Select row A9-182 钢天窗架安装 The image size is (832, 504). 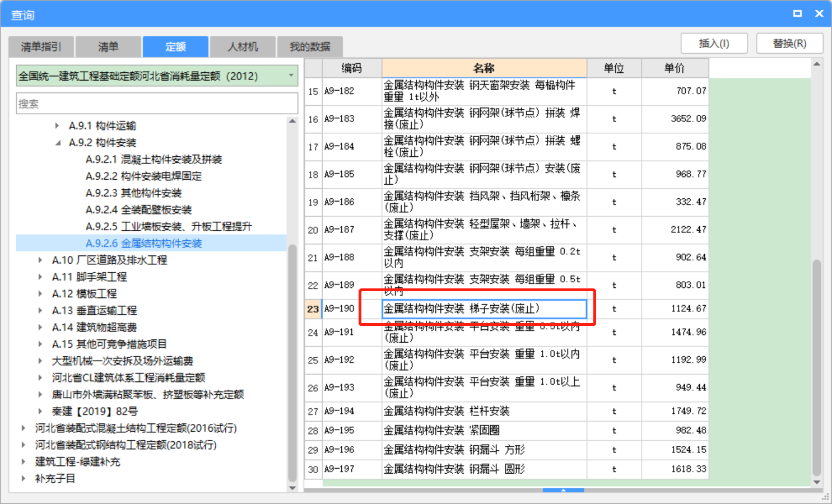click(x=507, y=91)
